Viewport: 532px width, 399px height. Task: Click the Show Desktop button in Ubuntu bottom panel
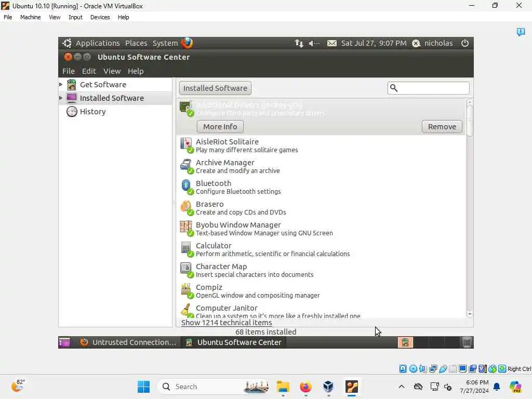click(64, 342)
